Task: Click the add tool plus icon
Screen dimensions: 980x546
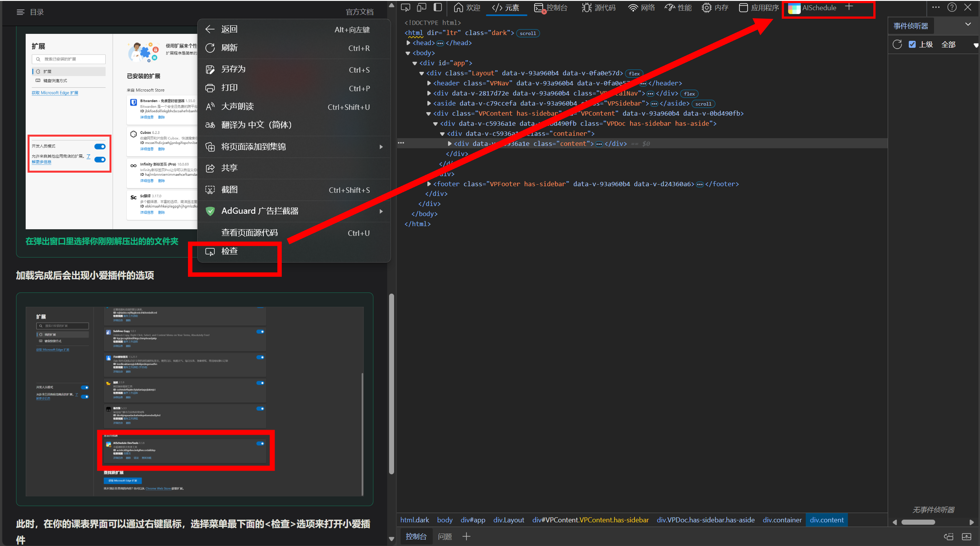Action: click(849, 7)
